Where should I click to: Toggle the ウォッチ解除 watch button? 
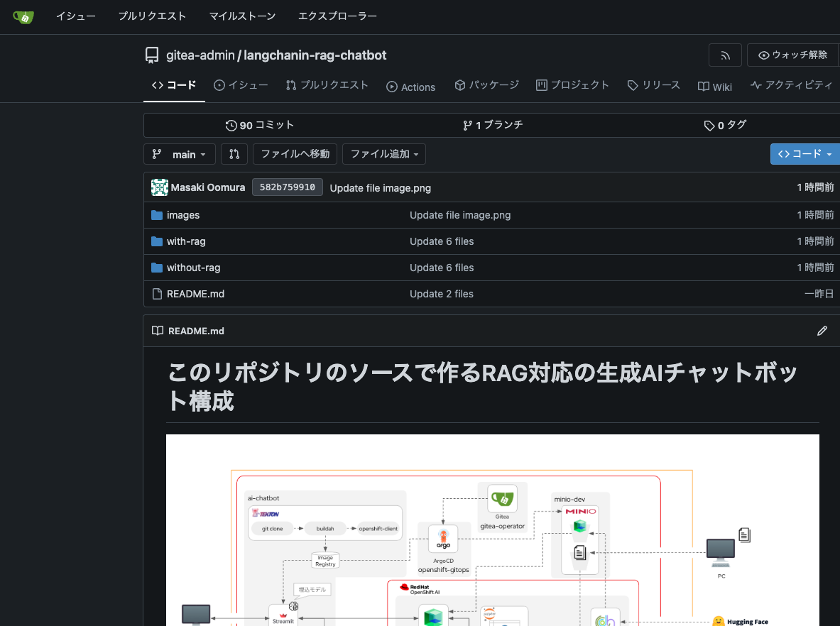tap(793, 55)
